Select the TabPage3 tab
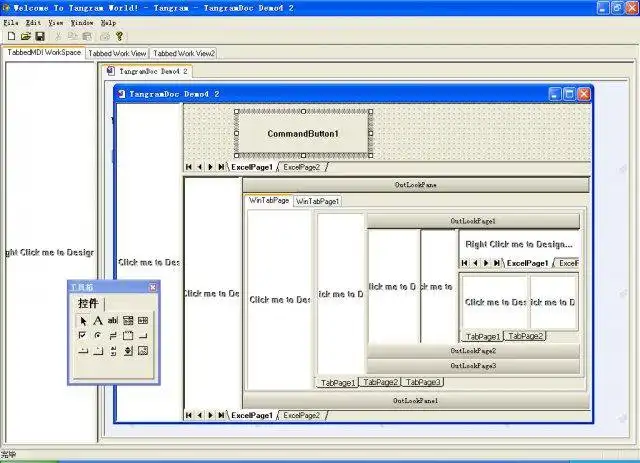This screenshot has height=463, width=640. click(423, 382)
